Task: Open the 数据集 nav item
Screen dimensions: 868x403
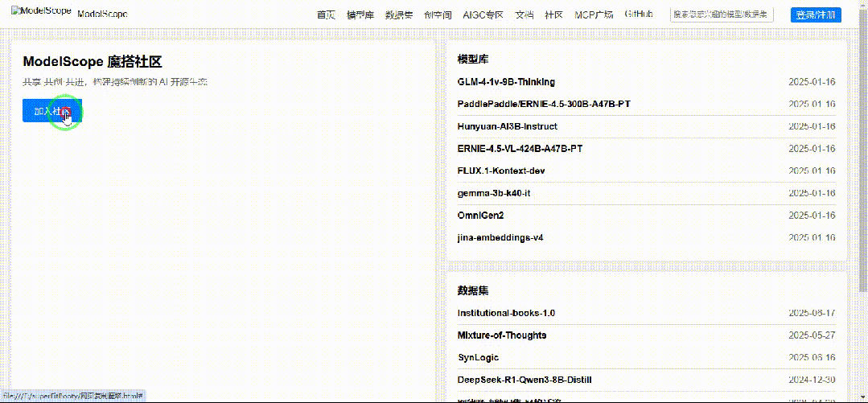Action: coord(399,15)
